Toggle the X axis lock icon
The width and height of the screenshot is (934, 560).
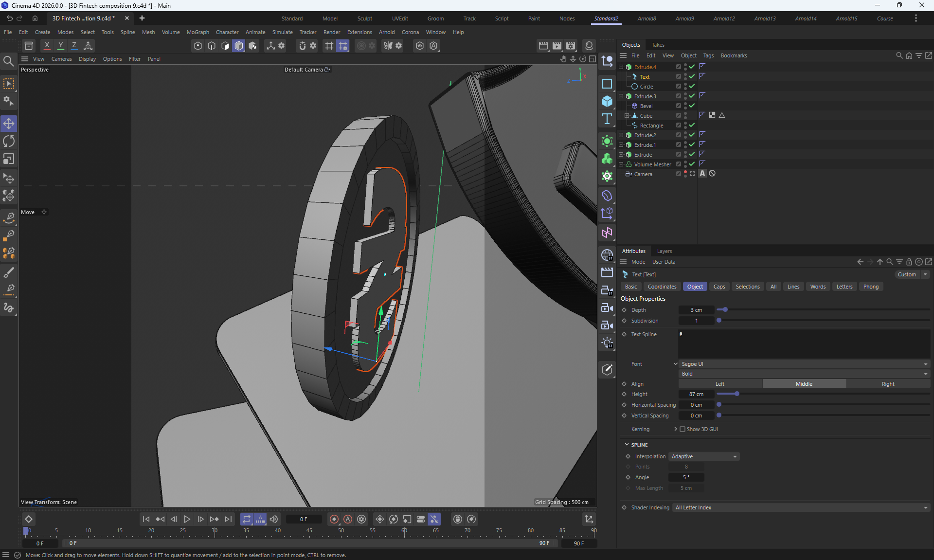tap(47, 46)
